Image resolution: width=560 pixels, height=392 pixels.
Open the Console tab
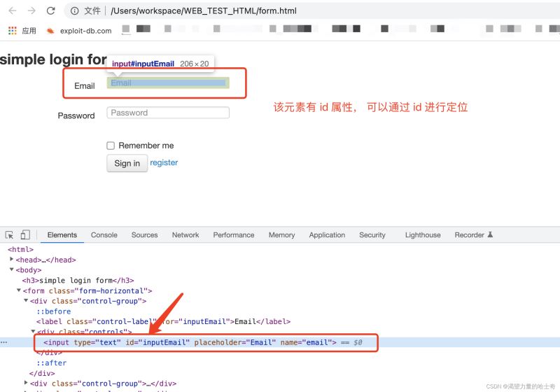(104, 235)
